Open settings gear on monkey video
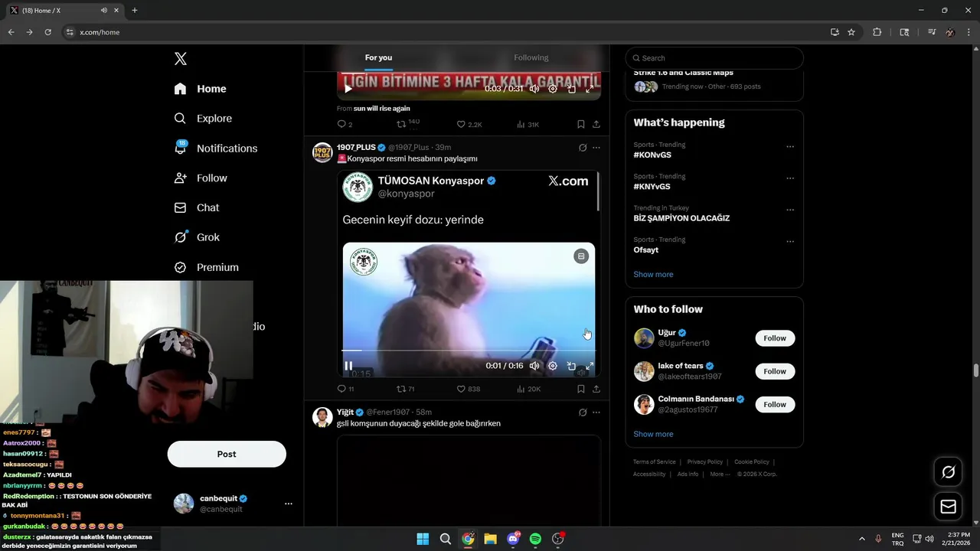980x551 pixels. click(x=553, y=366)
